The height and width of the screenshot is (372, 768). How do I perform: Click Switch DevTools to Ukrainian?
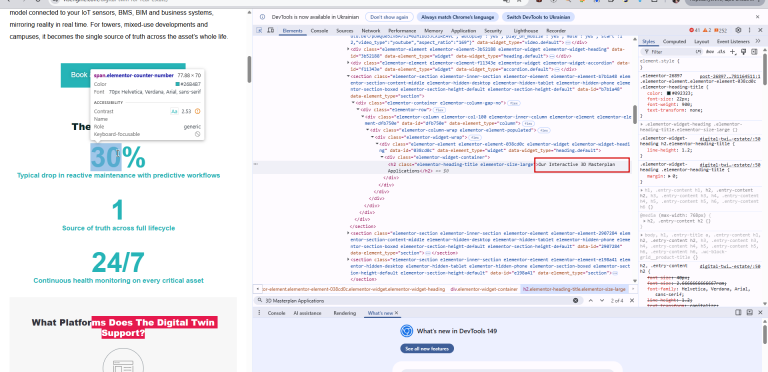point(538,17)
